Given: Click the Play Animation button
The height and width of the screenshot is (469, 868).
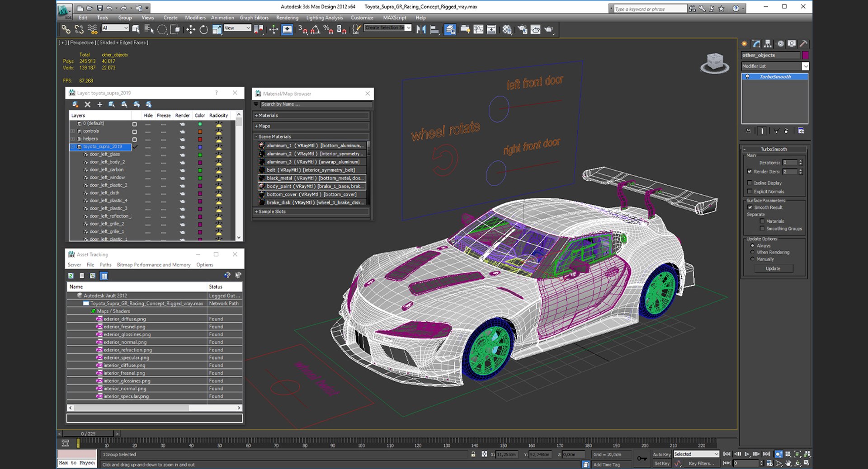Looking at the screenshot, I should pyautogui.click(x=747, y=454).
